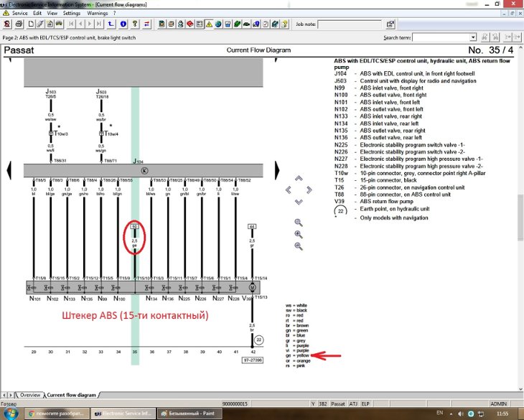Switch to the Paint taskbar window
524x420 pixels.
click(x=190, y=414)
